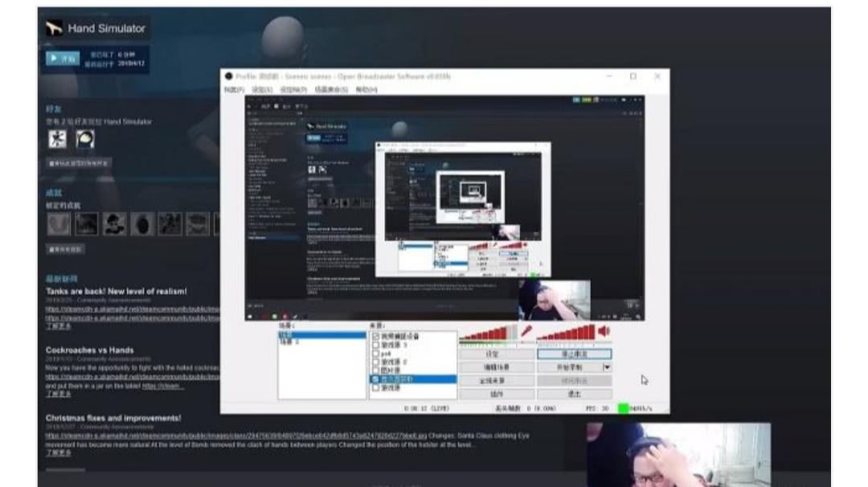
Task: Click the Plugins button in OBS
Action: (x=497, y=394)
